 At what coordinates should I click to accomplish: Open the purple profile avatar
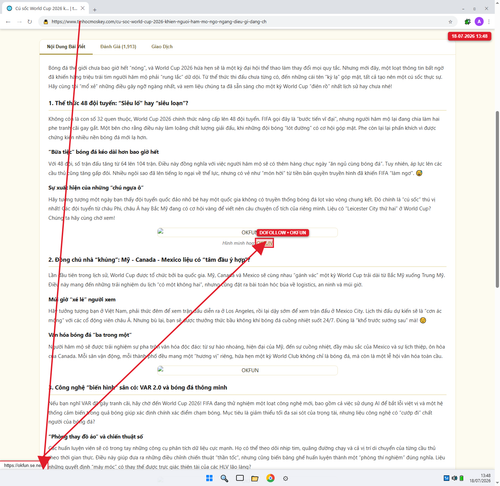[479, 22]
